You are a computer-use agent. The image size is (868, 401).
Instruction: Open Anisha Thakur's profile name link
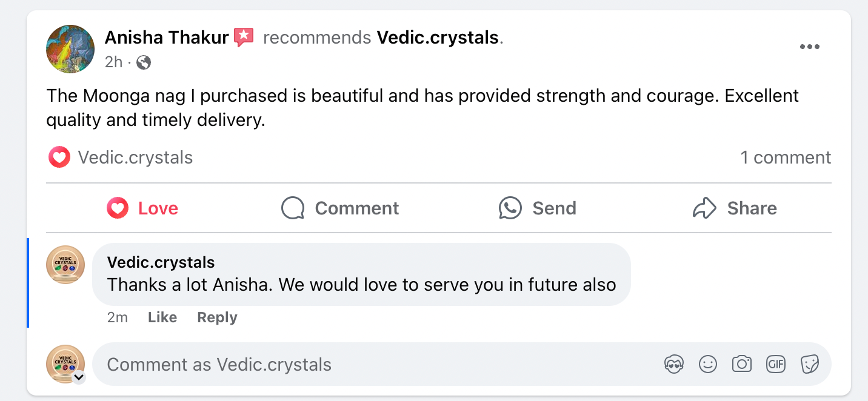pyautogui.click(x=167, y=38)
